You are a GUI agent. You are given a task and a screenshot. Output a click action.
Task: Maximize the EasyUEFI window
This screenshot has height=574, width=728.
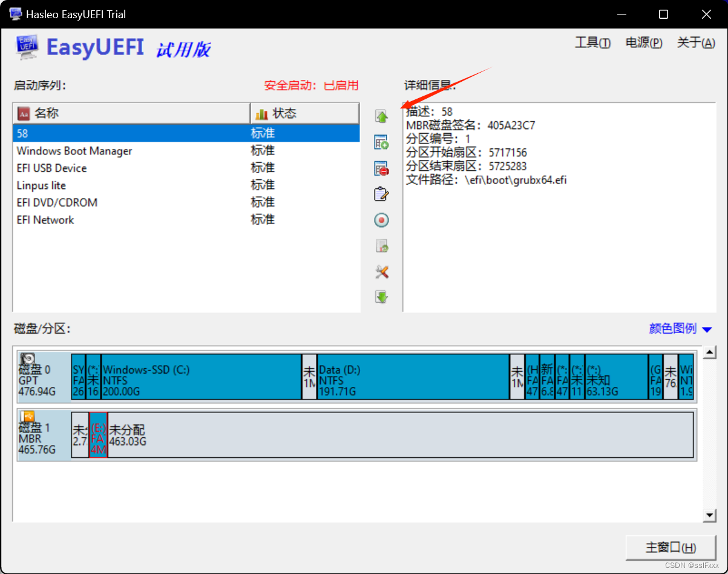(663, 14)
